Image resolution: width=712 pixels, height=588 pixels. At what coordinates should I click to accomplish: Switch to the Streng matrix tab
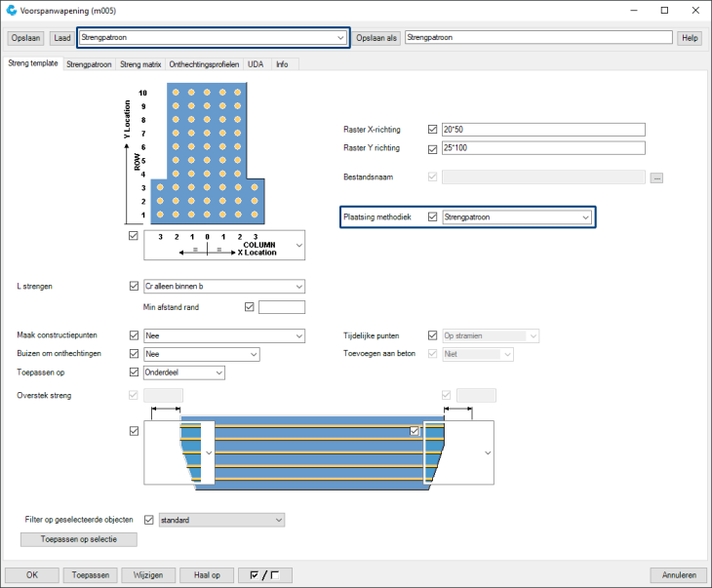140,63
